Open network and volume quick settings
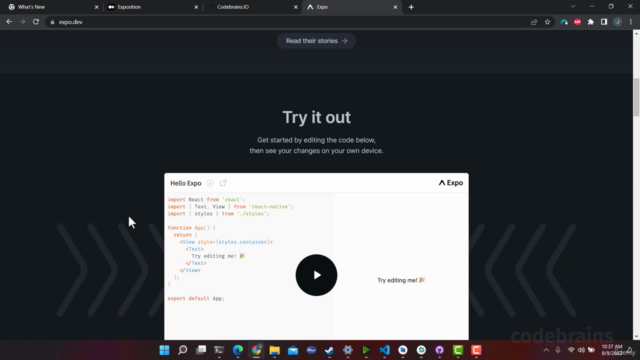The width and height of the screenshot is (640, 360). [581, 350]
